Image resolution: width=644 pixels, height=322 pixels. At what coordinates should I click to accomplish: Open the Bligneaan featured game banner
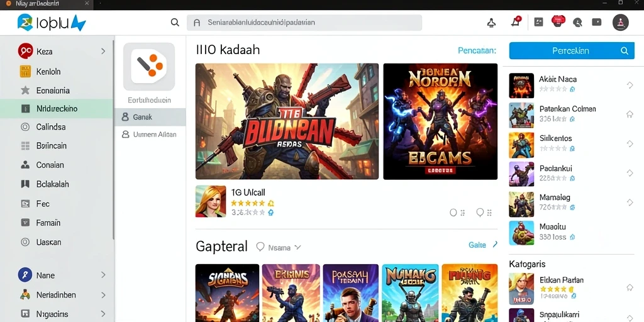[x=287, y=121]
